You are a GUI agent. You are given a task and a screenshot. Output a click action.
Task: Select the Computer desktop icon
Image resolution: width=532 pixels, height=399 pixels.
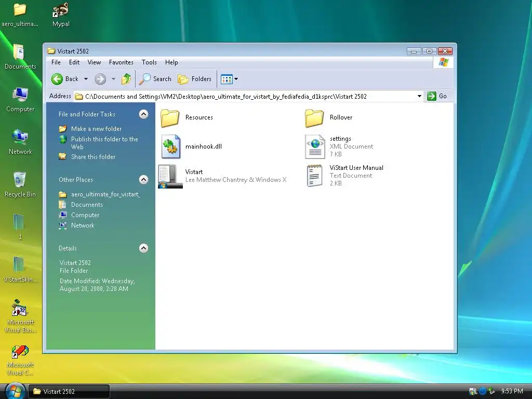20,99
